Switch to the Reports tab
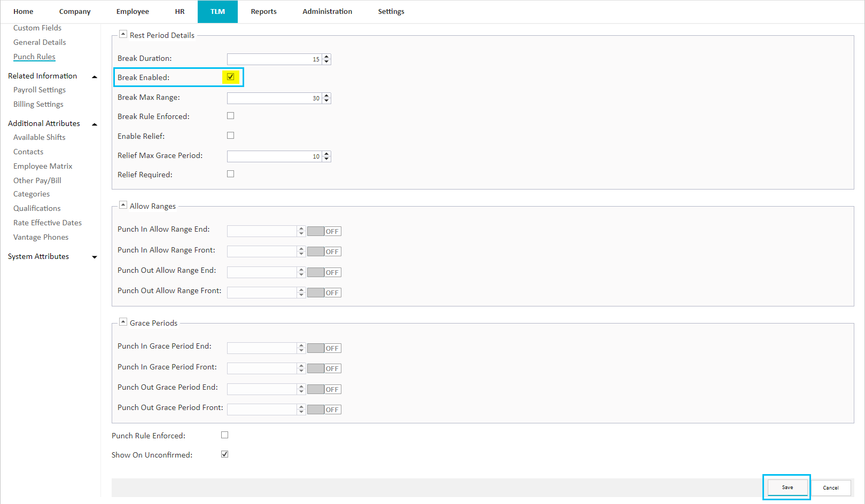The image size is (865, 504). click(x=263, y=11)
